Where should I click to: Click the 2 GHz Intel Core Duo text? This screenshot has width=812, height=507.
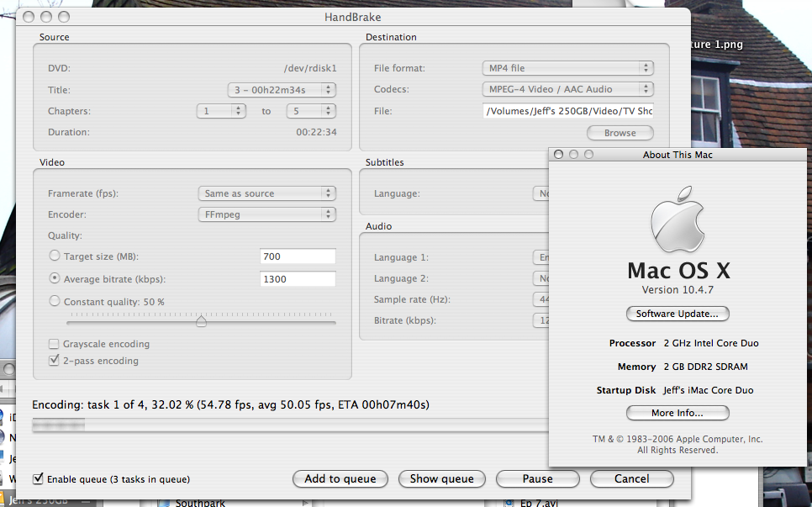tap(711, 343)
